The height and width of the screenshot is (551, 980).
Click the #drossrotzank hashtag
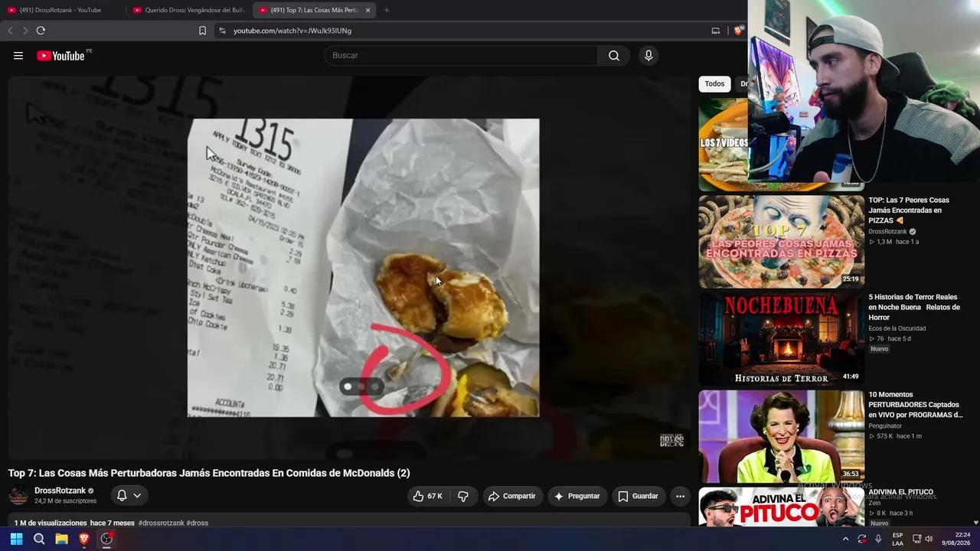click(x=162, y=523)
